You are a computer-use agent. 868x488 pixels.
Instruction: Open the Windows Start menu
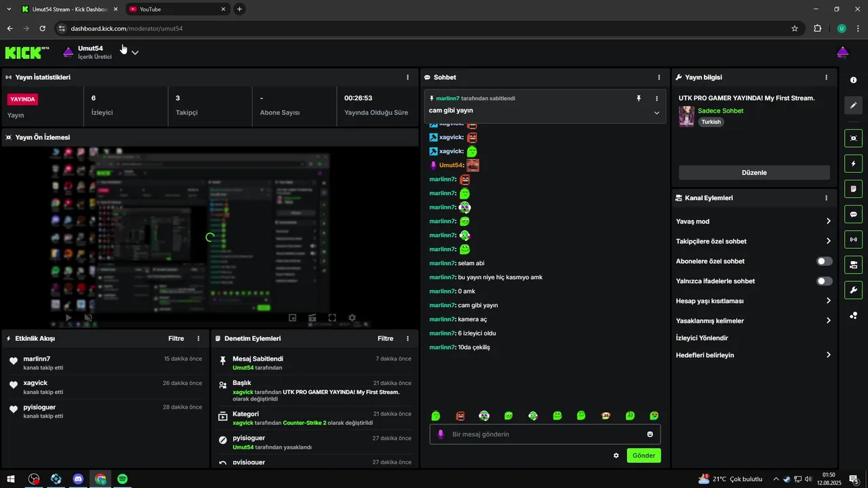(x=11, y=479)
